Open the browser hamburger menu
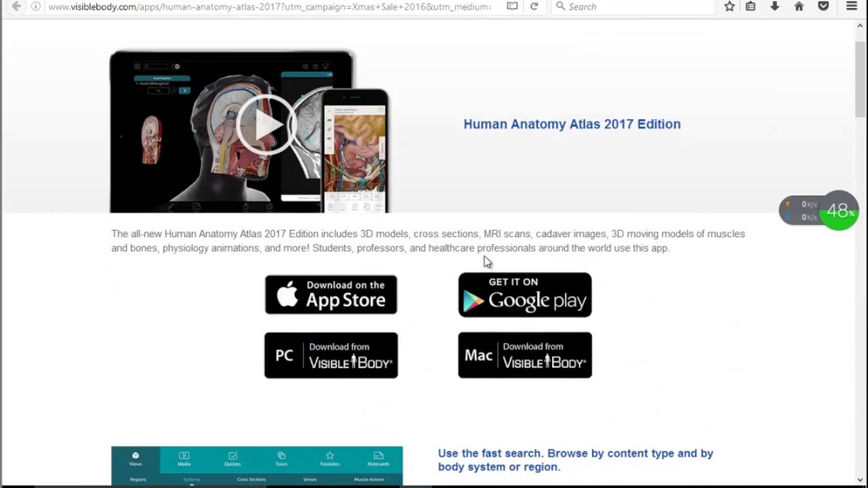 [x=852, y=6]
